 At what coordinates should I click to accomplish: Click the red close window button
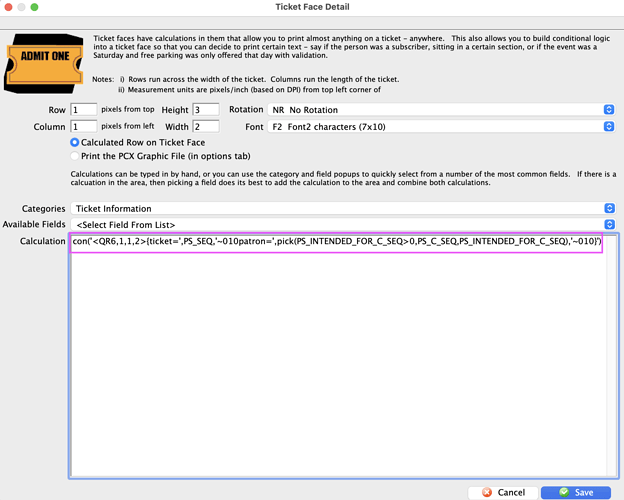pyautogui.click(x=8, y=7)
